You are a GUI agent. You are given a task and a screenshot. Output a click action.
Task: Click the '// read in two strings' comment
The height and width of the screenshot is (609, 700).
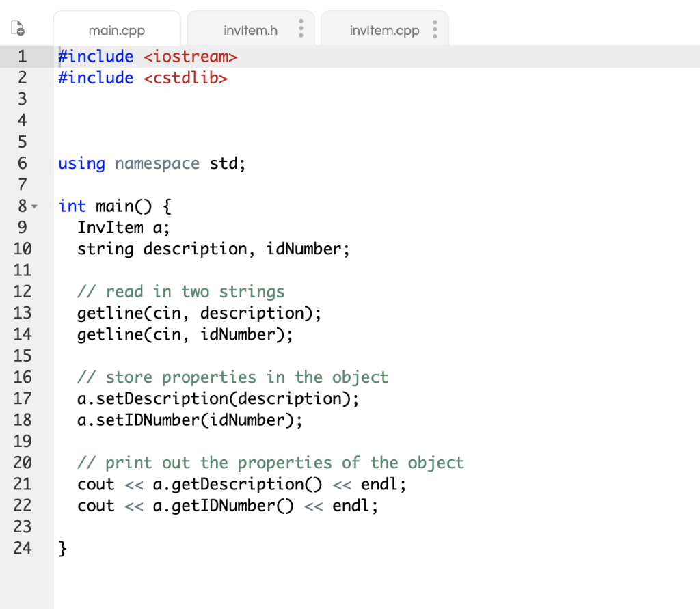click(x=180, y=292)
